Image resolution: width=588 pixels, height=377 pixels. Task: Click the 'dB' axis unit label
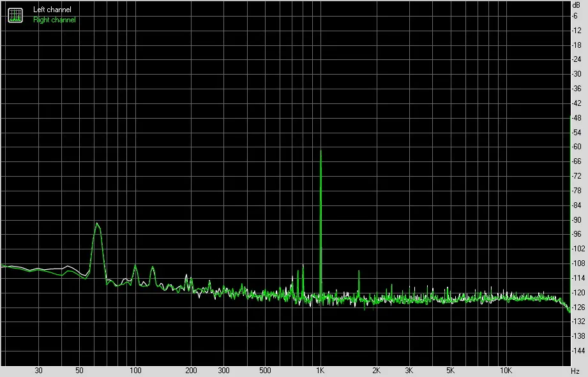tap(576, 5)
